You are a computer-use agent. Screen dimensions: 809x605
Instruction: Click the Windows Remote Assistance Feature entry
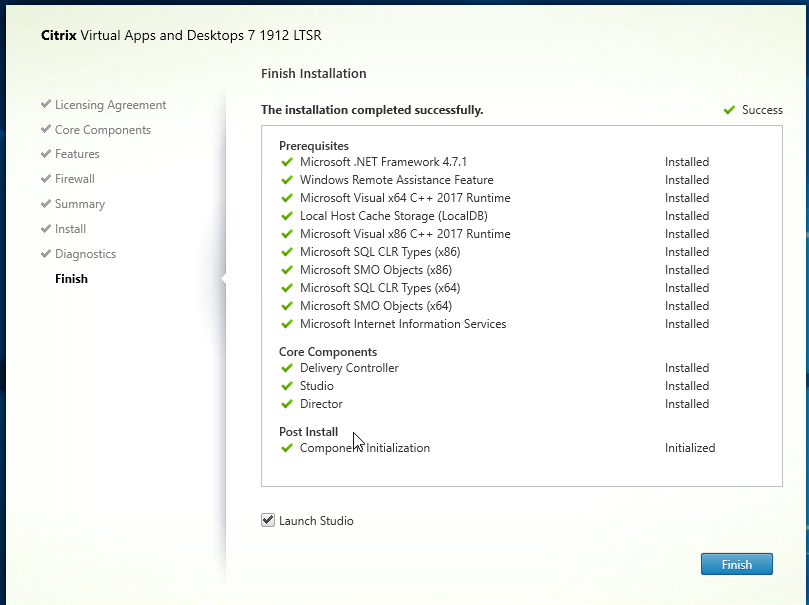(397, 180)
